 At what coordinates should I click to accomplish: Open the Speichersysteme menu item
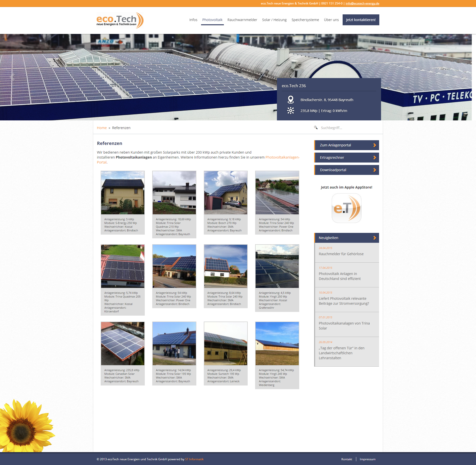point(305,20)
